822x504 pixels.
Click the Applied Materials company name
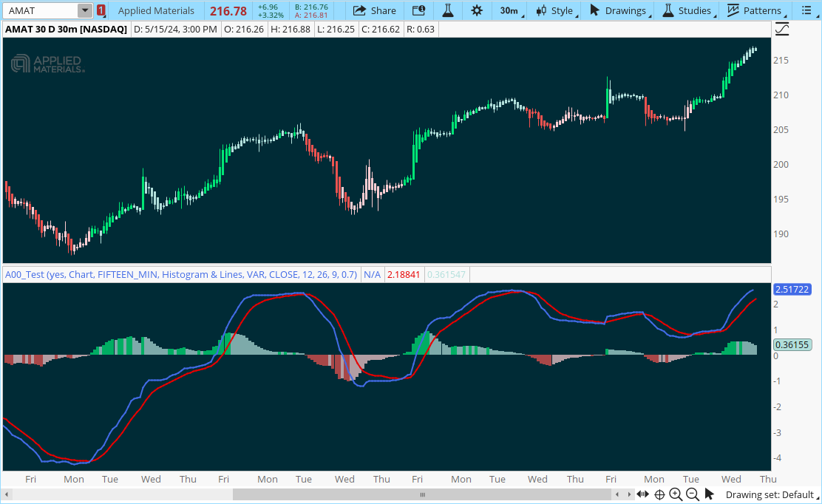click(x=156, y=10)
